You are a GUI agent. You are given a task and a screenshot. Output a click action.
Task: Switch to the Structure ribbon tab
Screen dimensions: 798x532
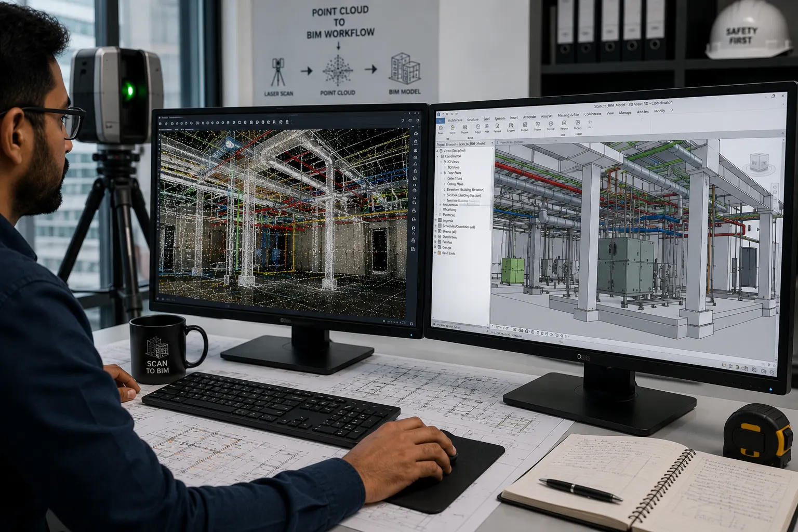[x=473, y=119]
